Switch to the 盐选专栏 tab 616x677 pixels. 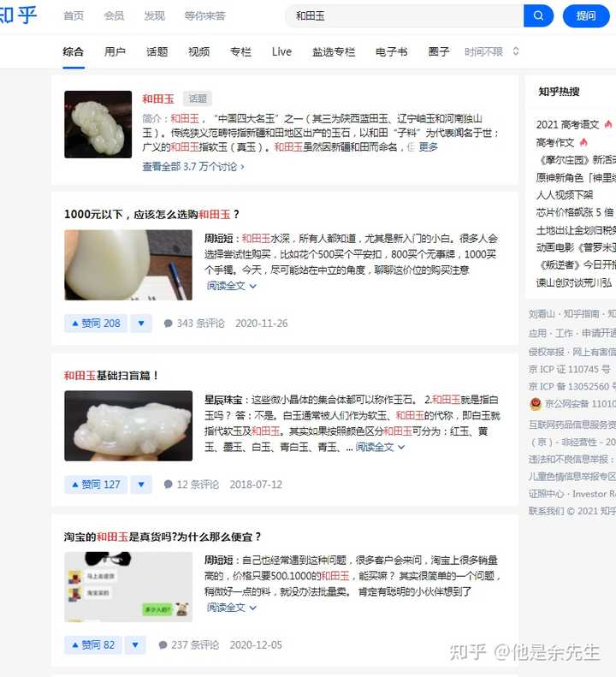[334, 52]
